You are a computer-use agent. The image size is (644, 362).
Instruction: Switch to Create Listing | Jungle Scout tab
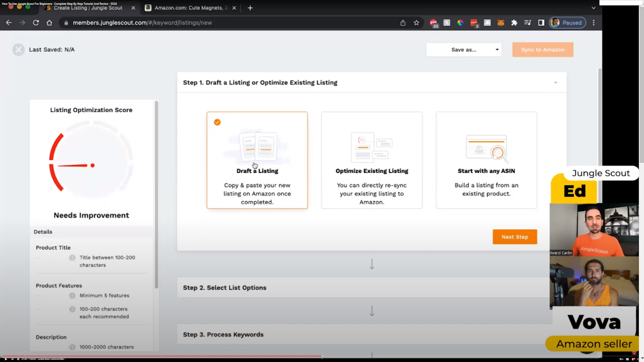(90, 8)
